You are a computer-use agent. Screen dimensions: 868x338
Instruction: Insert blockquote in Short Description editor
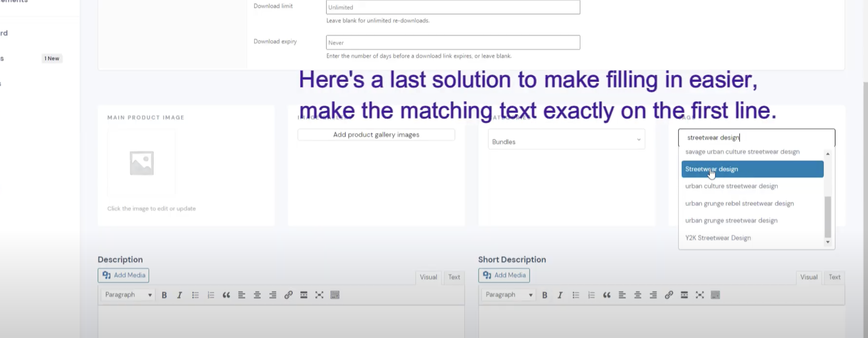(x=607, y=295)
